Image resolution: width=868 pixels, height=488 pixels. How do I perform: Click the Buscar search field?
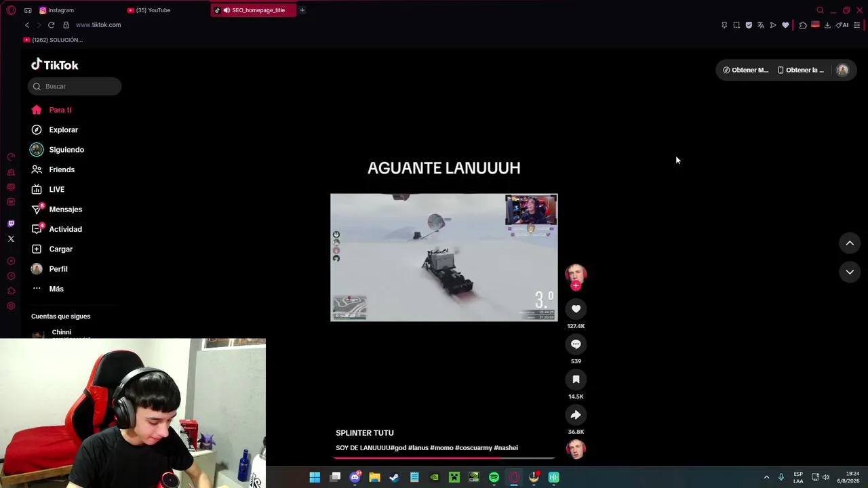point(75,86)
